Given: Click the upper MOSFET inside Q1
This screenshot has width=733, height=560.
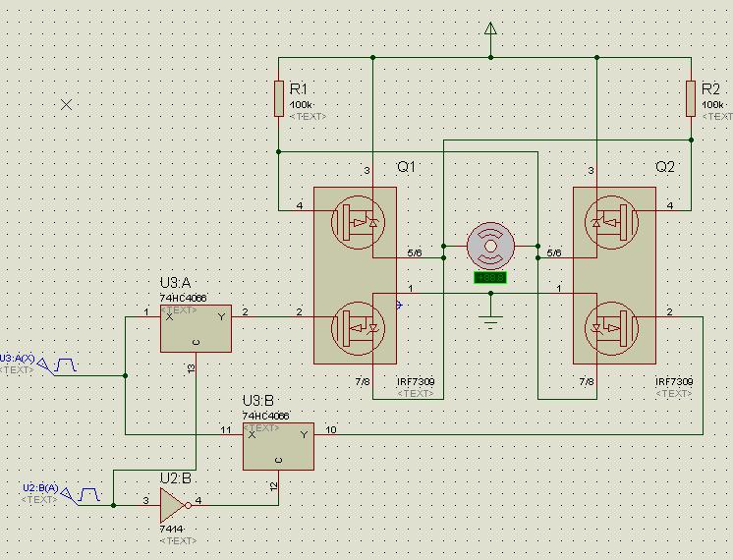Looking at the screenshot, I should pos(354,222).
